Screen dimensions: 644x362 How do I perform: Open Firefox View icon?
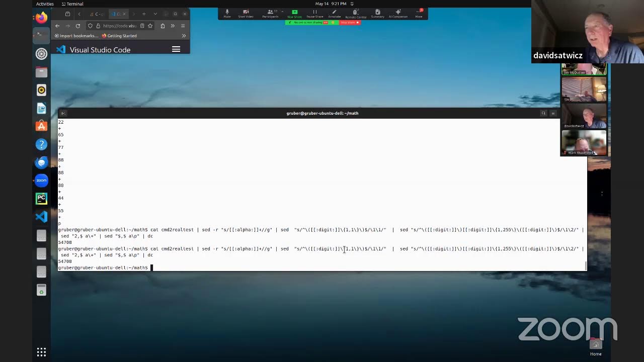coord(67,14)
